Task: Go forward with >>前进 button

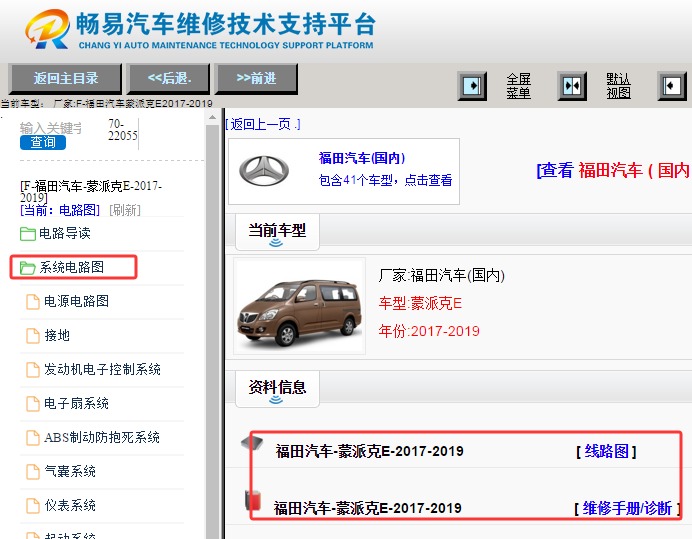Action: pyautogui.click(x=256, y=79)
